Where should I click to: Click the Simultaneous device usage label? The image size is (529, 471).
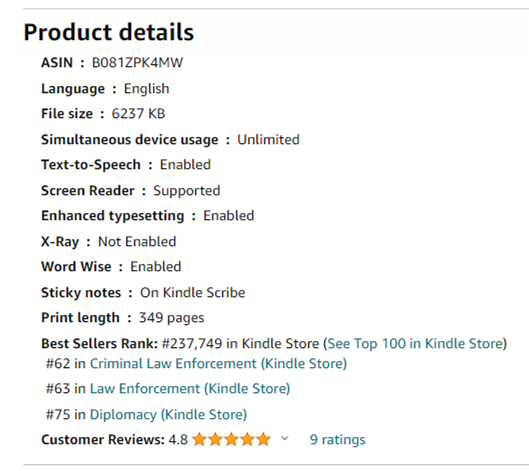pos(130,140)
